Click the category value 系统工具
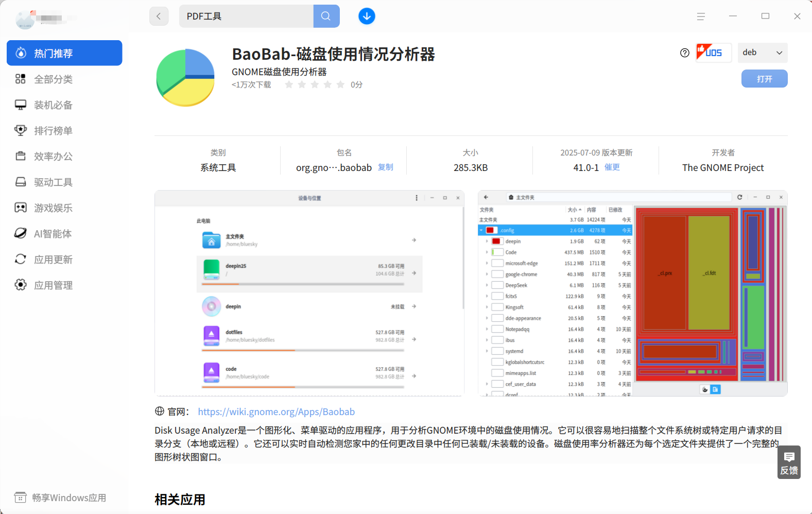812x514 pixels. (x=218, y=167)
